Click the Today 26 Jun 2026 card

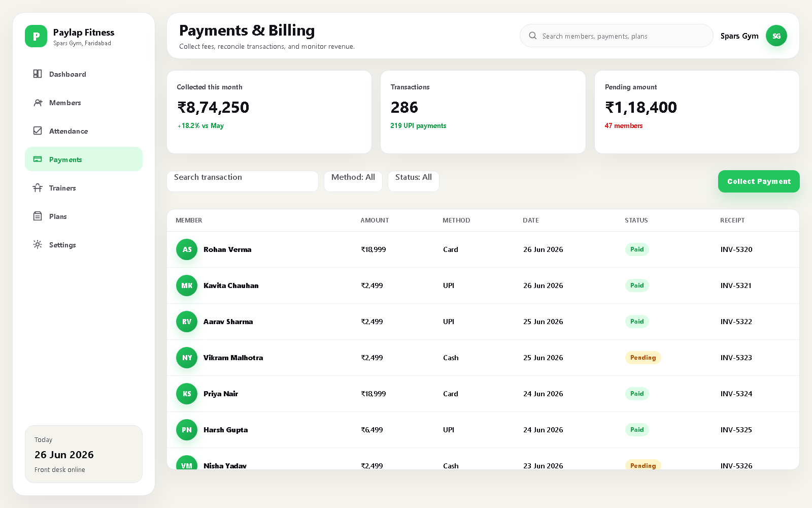(84, 454)
